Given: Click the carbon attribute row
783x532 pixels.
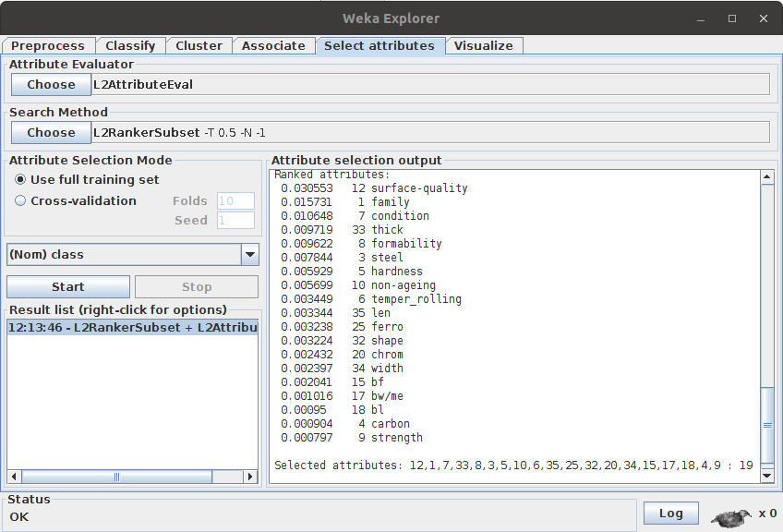Looking at the screenshot, I should 345,424.
